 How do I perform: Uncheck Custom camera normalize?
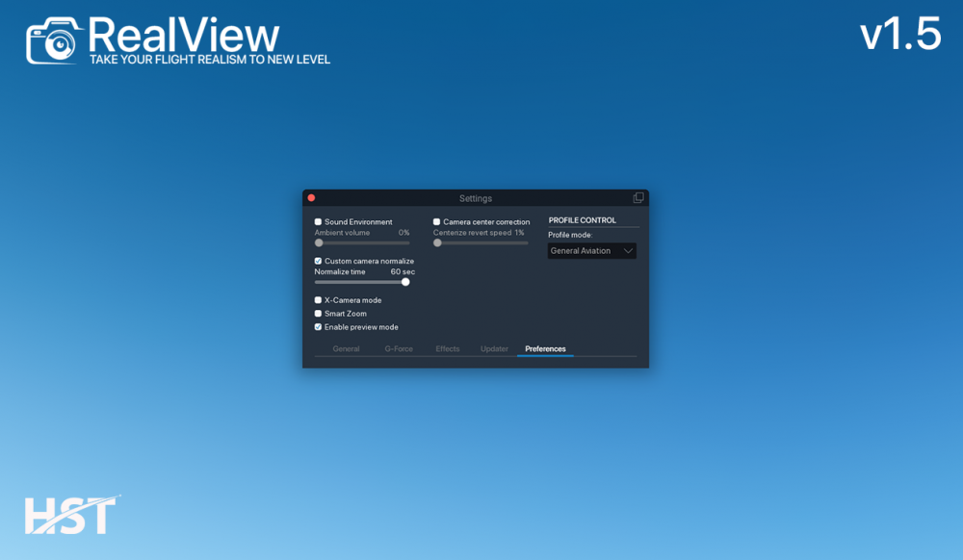pos(318,262)
